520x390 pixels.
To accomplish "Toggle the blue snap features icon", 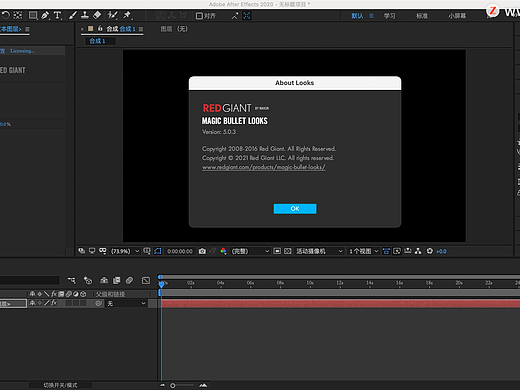I will pyautogui.click(x=247, y=16).
